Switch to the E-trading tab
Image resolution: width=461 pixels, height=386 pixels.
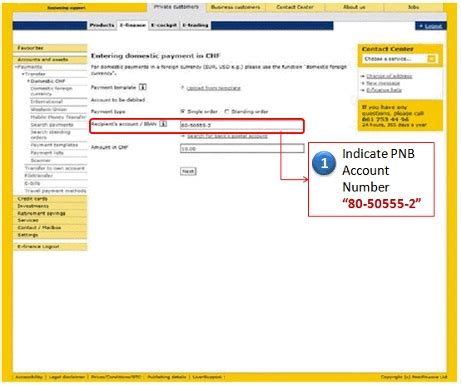[195, 25]
